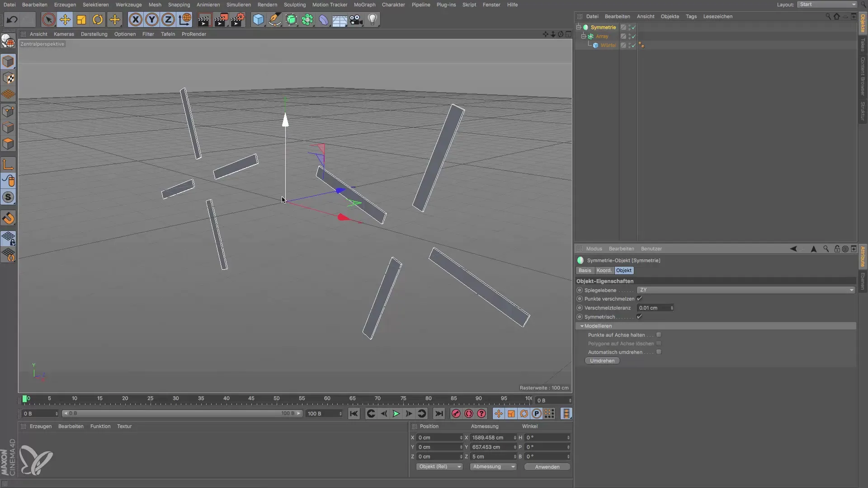The image size is (868, 488).
Task: Open Objekt (Rel) dropdown
Action: (439, 467)
